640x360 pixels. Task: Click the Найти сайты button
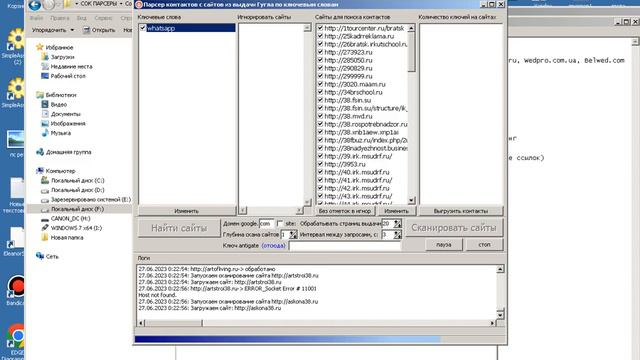pos(179,228)
